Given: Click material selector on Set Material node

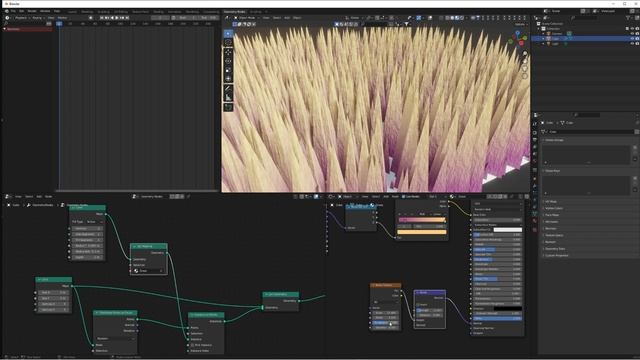Looking at the screenshot, I should point(148,271).
